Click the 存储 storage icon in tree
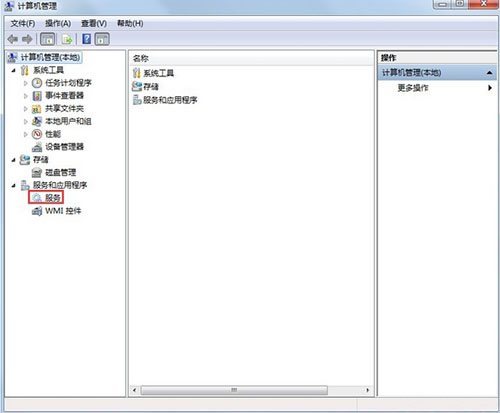 click(x=25, y=160)
